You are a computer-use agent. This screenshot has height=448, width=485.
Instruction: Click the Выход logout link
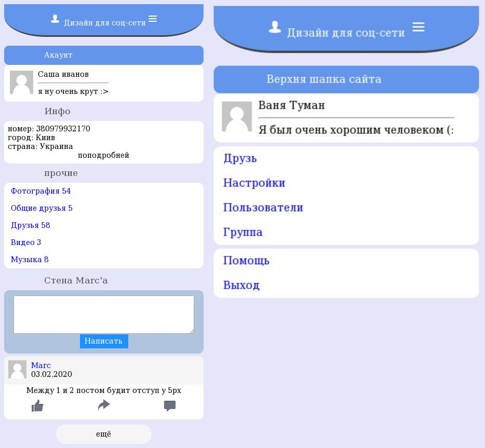pos(241,285)
